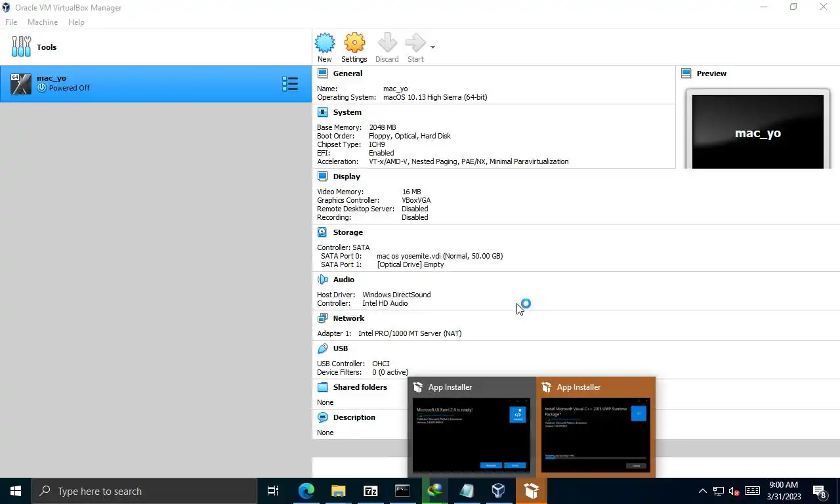Open 7-Zip from taskbar
840x504 pixels.
(370, 491)
